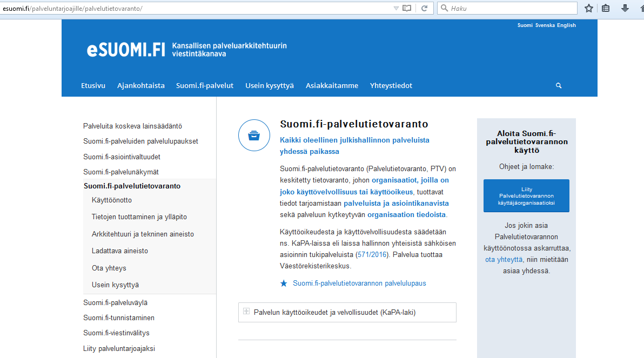Open the Ajankohtaista menu item
The width and height of the screenshot is (644, 358).
141,85
